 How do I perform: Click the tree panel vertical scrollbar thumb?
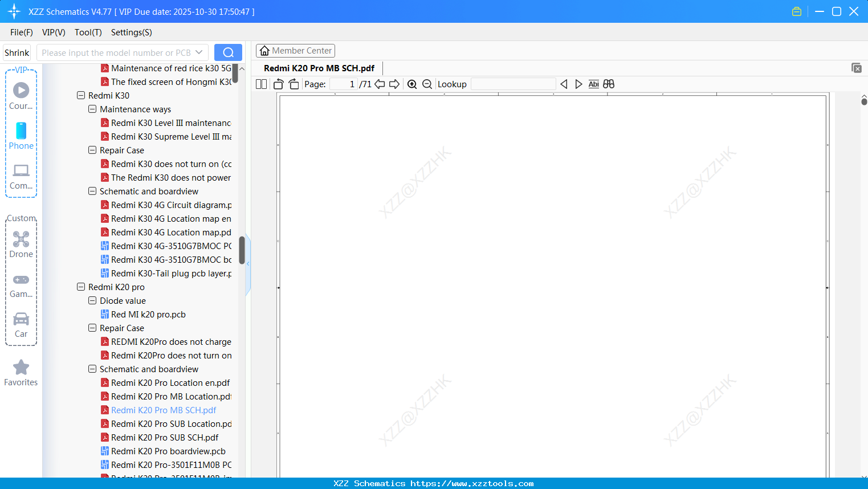click(x=242, y=250)
